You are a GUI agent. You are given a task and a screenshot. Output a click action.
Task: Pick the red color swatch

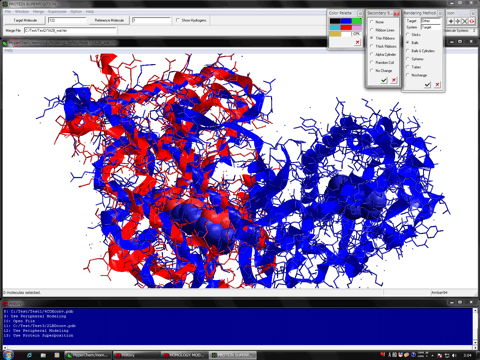[x=346, y=27]
